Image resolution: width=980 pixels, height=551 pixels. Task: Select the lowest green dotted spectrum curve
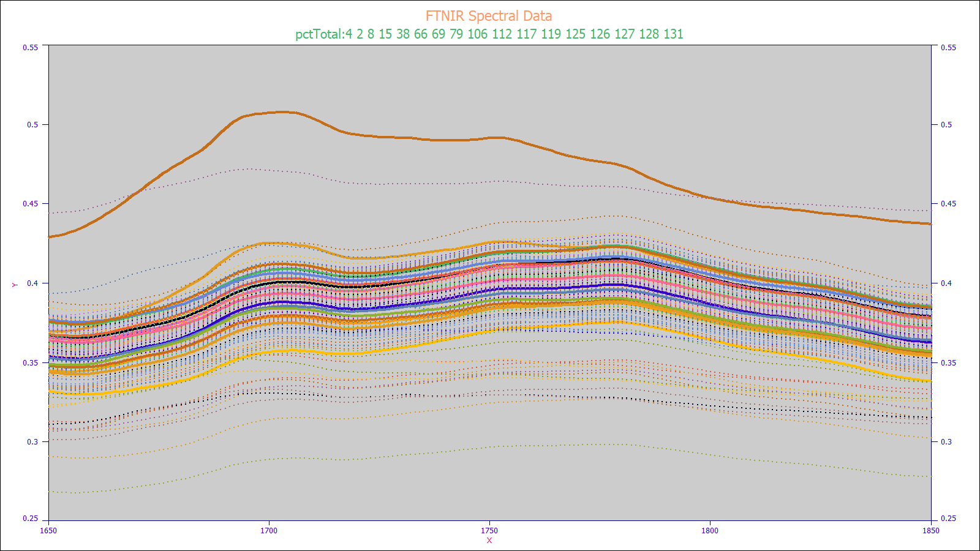[490, 447]
